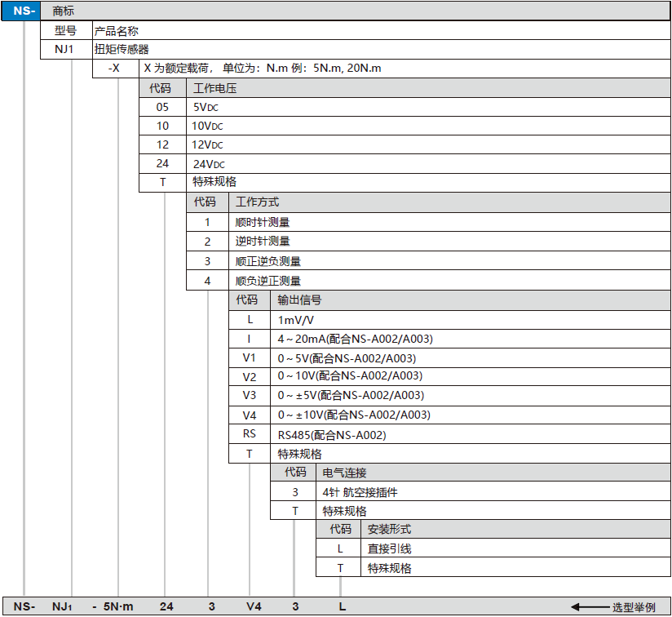
Task: Select the NJ1 model code cell
Action: coord(64,50)
